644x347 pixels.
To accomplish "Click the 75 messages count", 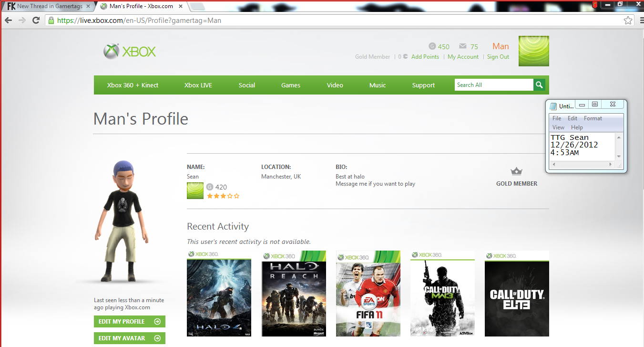I will tap(474, 47).
